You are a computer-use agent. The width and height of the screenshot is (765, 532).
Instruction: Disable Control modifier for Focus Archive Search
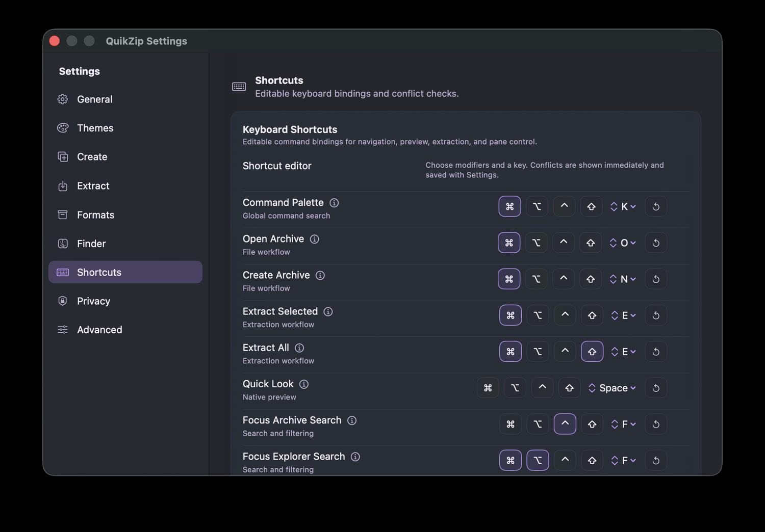[x=565, y=424]
